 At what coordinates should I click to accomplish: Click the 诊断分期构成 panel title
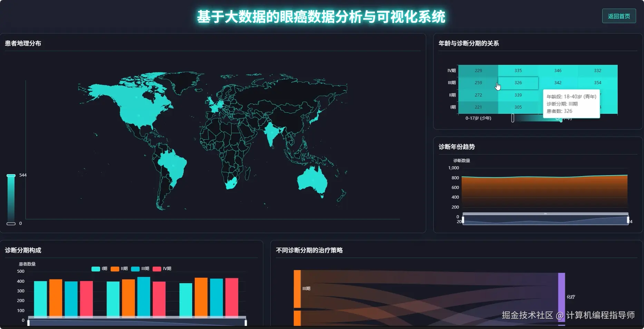point(23,250)
